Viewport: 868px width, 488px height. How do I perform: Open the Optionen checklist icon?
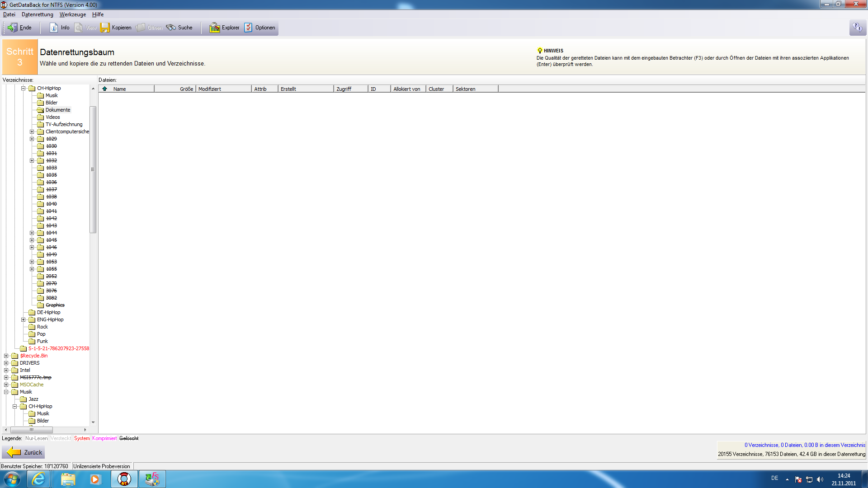coord(248,28)
